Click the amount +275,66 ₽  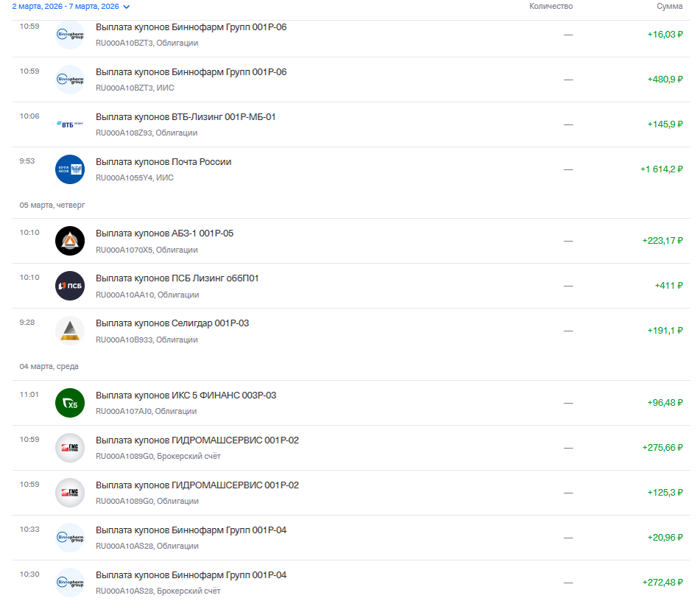[x=662, y=448]
